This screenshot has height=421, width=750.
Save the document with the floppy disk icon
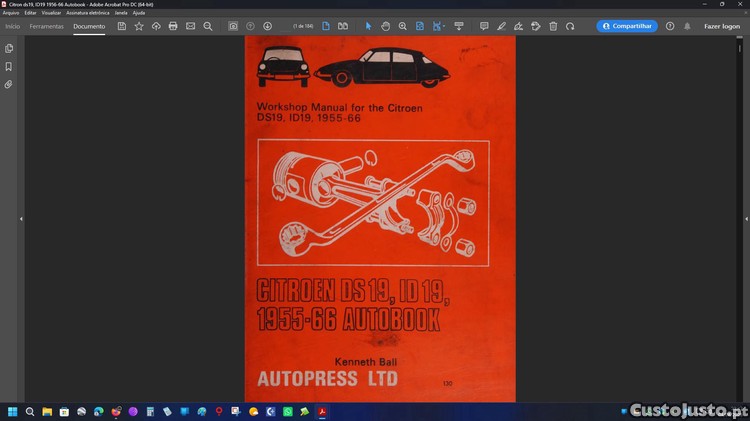[x=122, y=26]
